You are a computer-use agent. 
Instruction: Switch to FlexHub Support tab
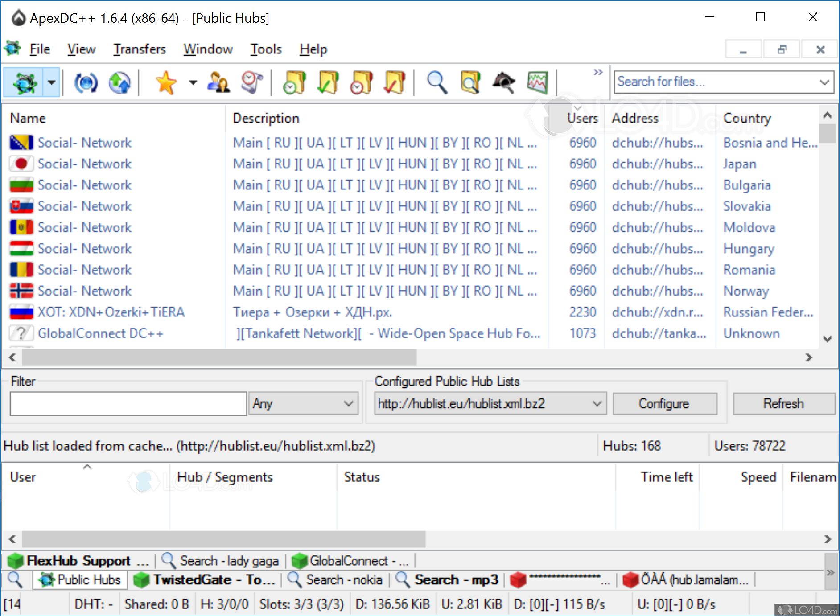[x=78, y=560]
